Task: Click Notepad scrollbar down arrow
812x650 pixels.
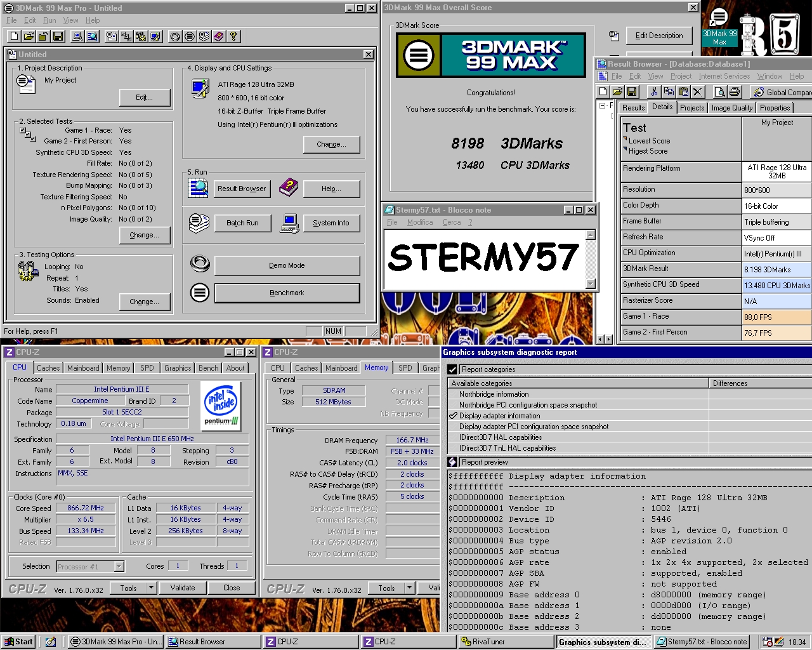Action: click(x=591, y=284)
